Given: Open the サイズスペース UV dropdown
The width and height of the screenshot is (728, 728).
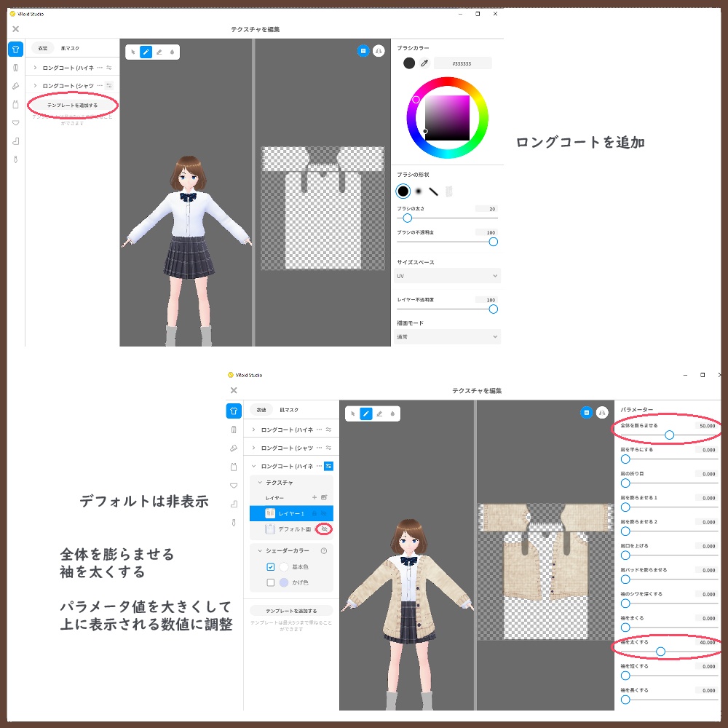Looking at the screenshot, I should (448, 275).
